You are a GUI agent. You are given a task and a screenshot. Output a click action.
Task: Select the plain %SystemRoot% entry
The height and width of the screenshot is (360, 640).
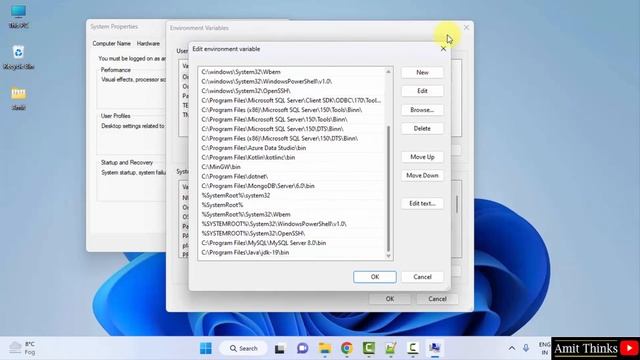coord(291,205)
